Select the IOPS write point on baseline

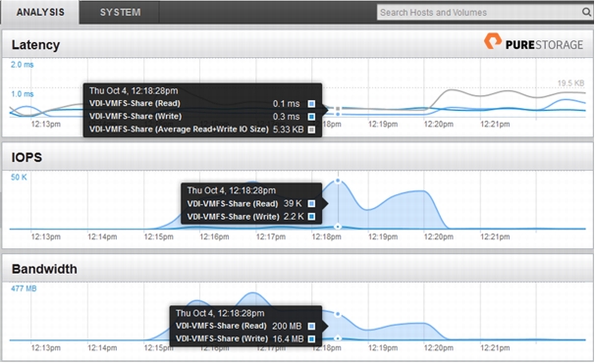pos(338,227)
